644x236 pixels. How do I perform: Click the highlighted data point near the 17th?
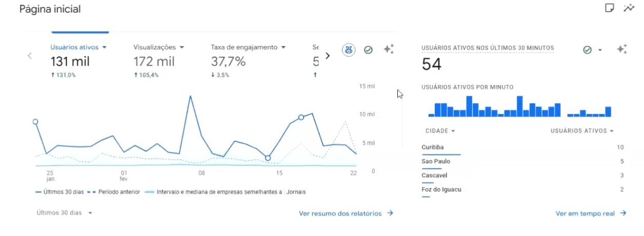(301, 117)
